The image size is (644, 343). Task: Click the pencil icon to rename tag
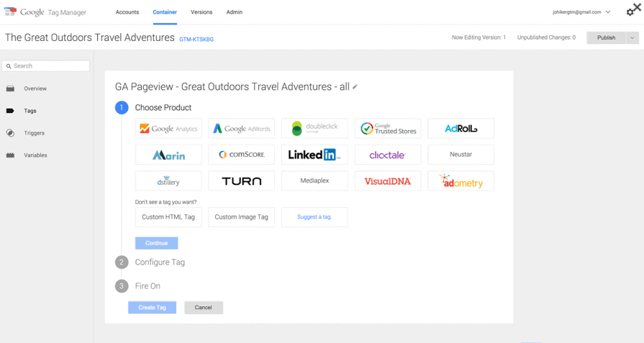(x=355, y=87)
